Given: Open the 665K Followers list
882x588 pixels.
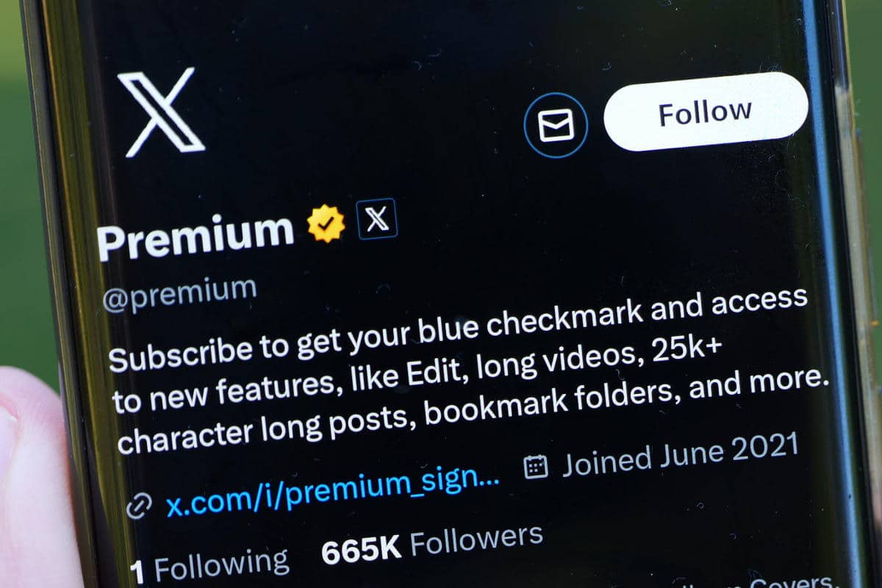Looking at the screenshot, I should (432, 545).
